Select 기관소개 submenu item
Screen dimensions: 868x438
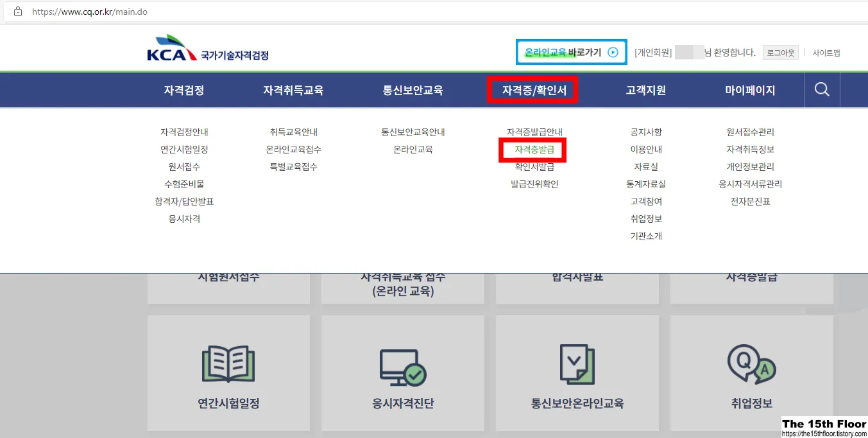[x=646, y=236]
